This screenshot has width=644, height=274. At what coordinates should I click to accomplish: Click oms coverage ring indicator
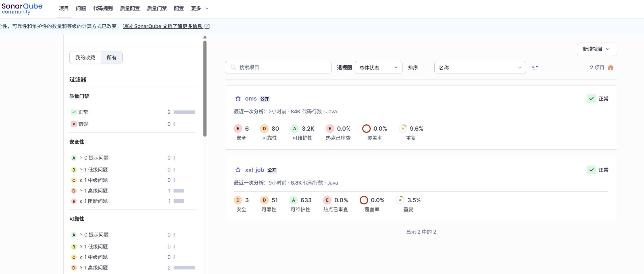pyautogui.click(x=366, y=129)
